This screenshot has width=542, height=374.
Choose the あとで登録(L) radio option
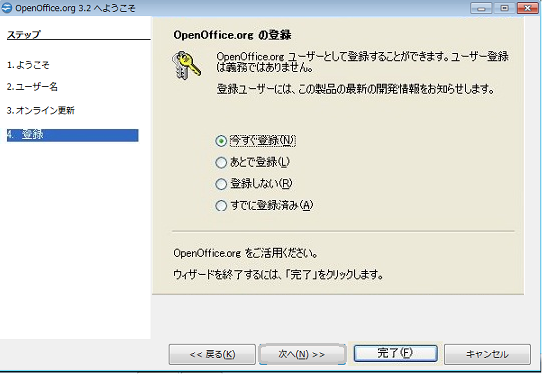coord(252,162)
